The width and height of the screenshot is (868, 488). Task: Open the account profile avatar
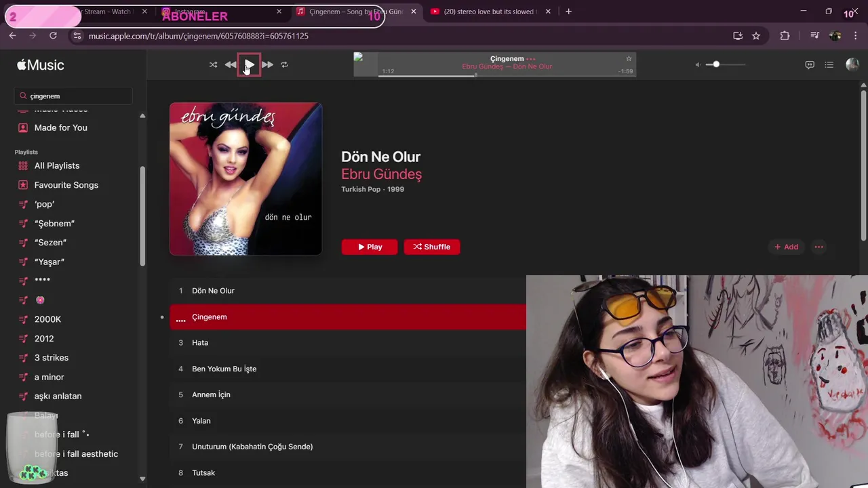pyautogui.click(x=852, y=64)
